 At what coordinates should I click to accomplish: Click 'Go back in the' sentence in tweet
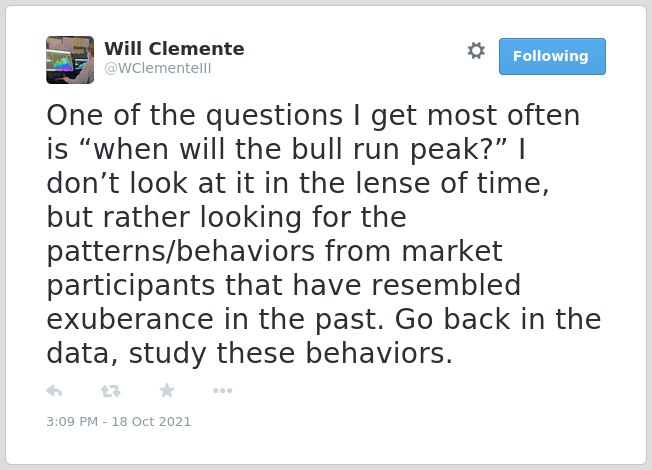[498, 319]
